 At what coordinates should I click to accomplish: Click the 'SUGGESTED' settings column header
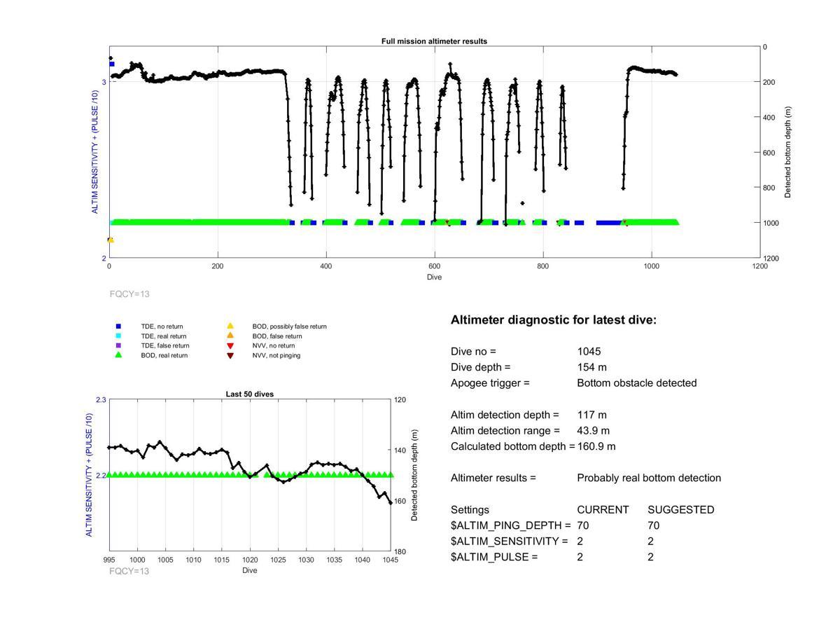681,510
